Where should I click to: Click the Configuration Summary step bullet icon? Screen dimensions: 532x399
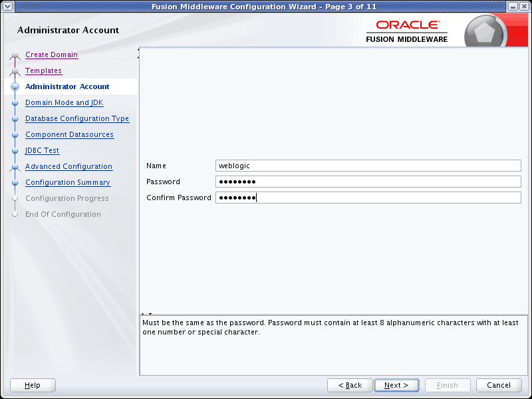click(x=15, y=182)
